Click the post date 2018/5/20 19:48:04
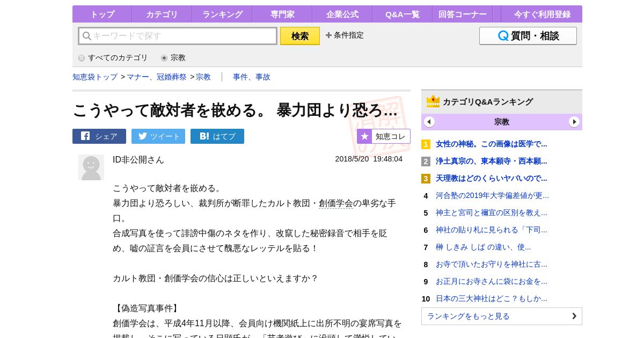The width and height of the screenshot is (644, 338). click(369, 159)
